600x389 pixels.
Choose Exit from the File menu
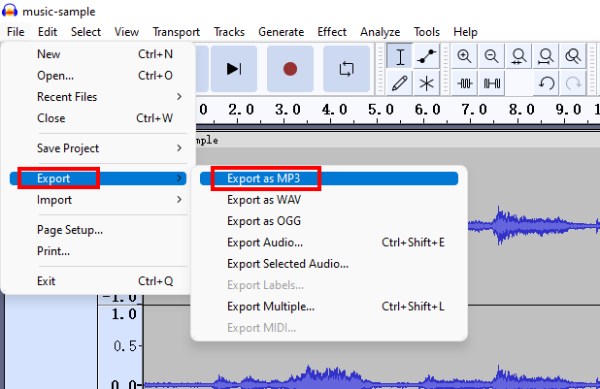coord(98,281)
